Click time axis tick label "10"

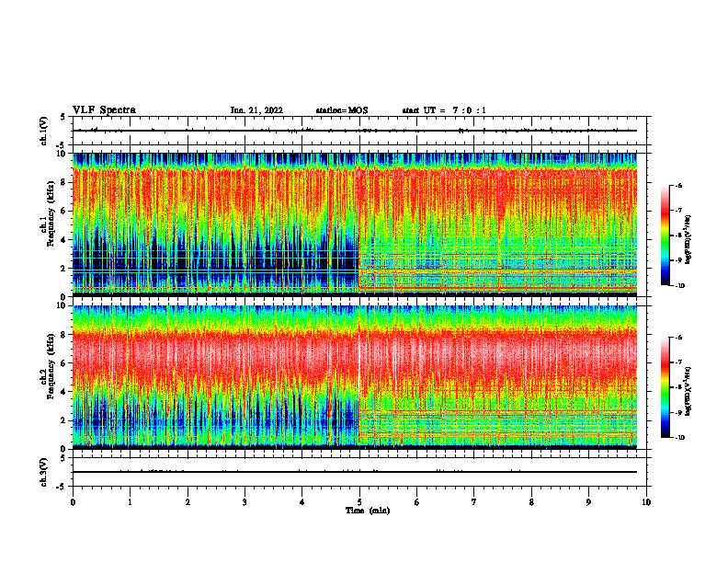[x=646, y=502]
